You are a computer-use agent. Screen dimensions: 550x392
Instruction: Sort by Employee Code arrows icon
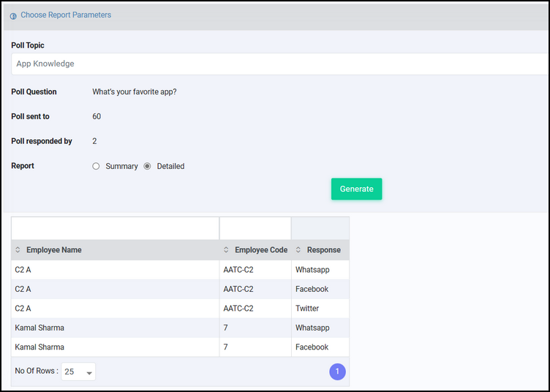226,249
